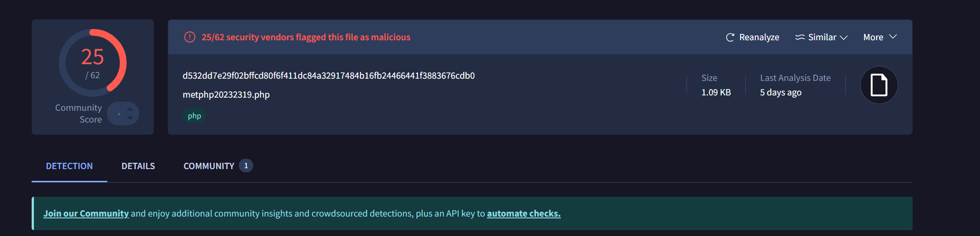Viewport: 980px width, 236px height.
Task: Click the Last Analysis Date value
Action: click(781, 93)
